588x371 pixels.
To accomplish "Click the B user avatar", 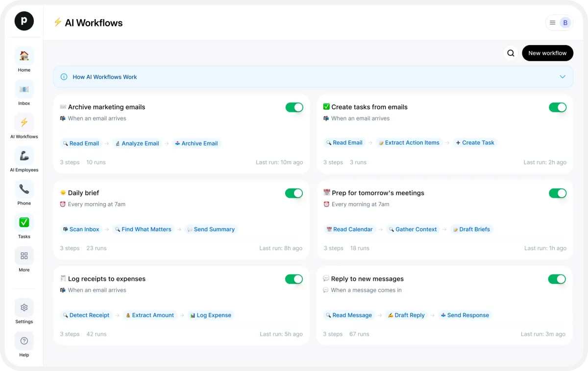I will 565,23.
